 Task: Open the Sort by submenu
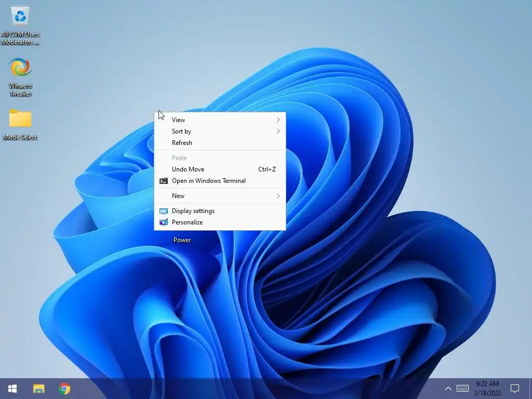220,131
